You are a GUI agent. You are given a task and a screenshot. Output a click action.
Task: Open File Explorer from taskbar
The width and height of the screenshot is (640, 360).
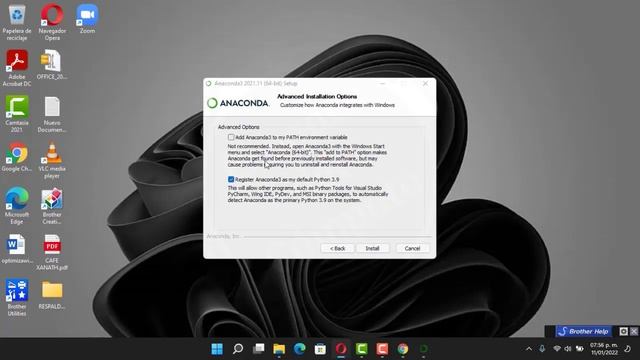click(279, 349)
